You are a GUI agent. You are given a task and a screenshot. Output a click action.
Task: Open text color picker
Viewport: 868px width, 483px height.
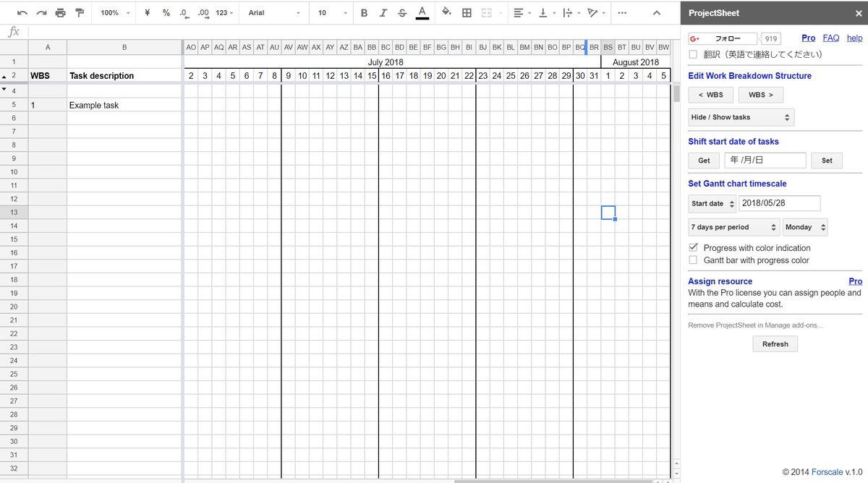pos(422,13)
